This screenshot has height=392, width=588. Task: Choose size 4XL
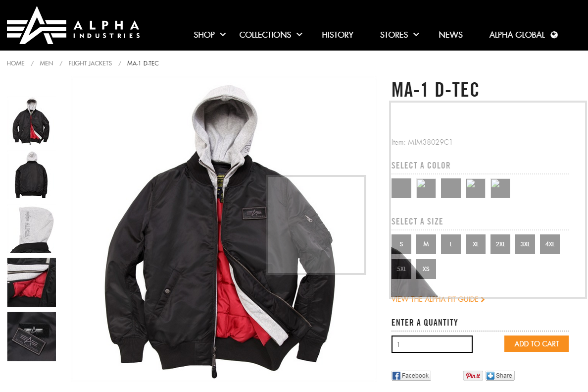click(x=550, y=244)
